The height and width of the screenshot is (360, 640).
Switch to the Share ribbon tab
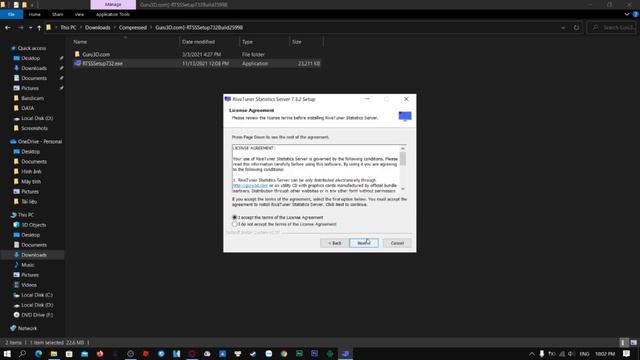[x=58, y=14]
